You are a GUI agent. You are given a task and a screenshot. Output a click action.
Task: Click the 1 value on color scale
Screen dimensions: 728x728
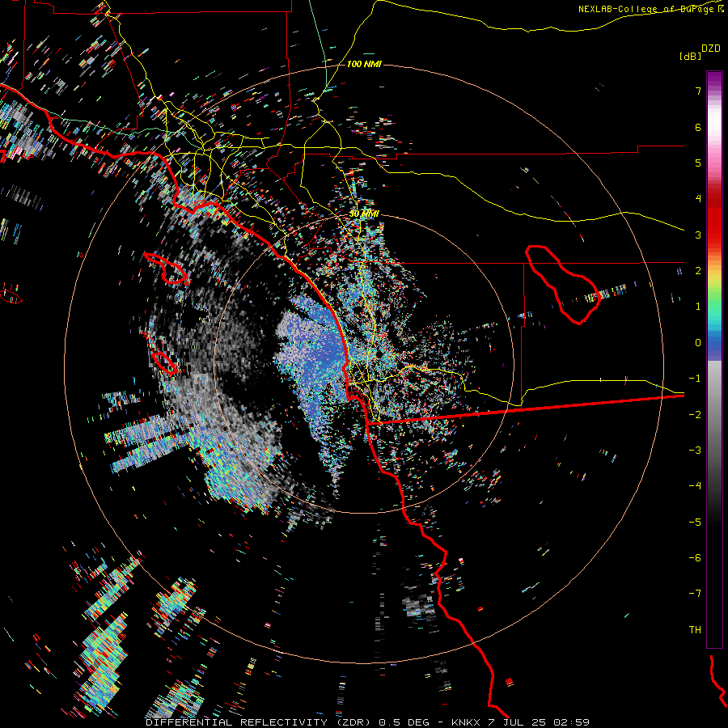tap(698, 307)
